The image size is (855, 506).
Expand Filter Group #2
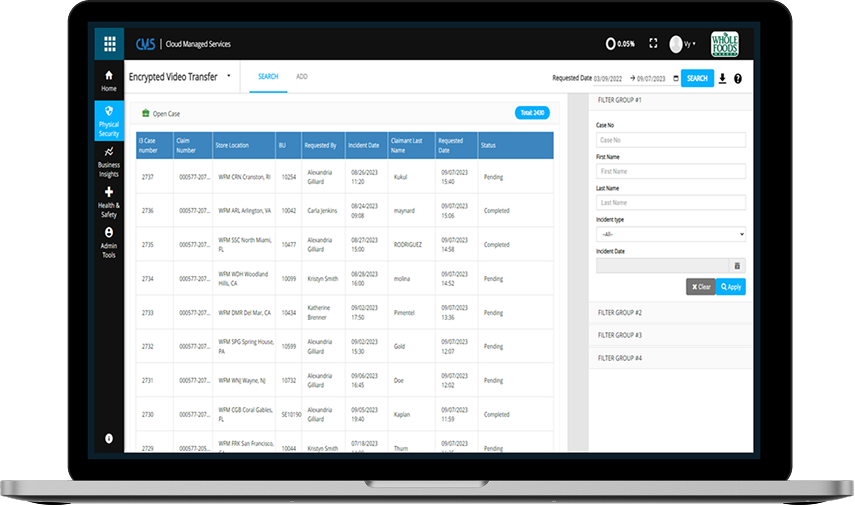(x=670, y=313)
